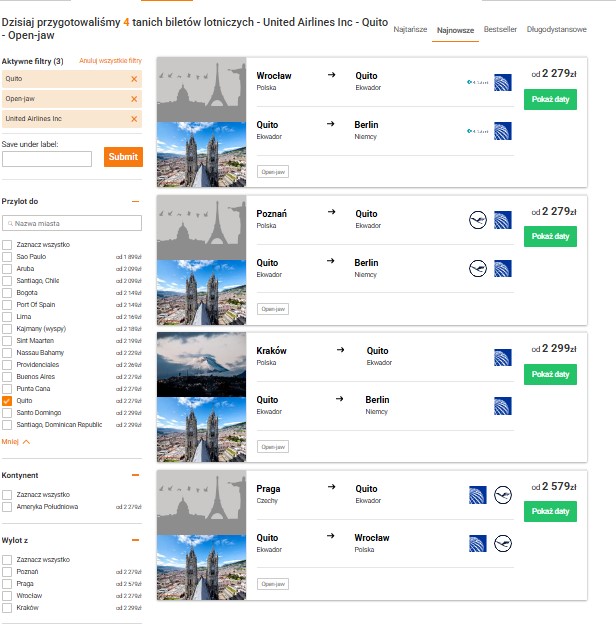616x625 pixels.
Task: Click United Airlines logo on Quito–Wrocław row
Action: pyautogui.click(x=478, y=543)
